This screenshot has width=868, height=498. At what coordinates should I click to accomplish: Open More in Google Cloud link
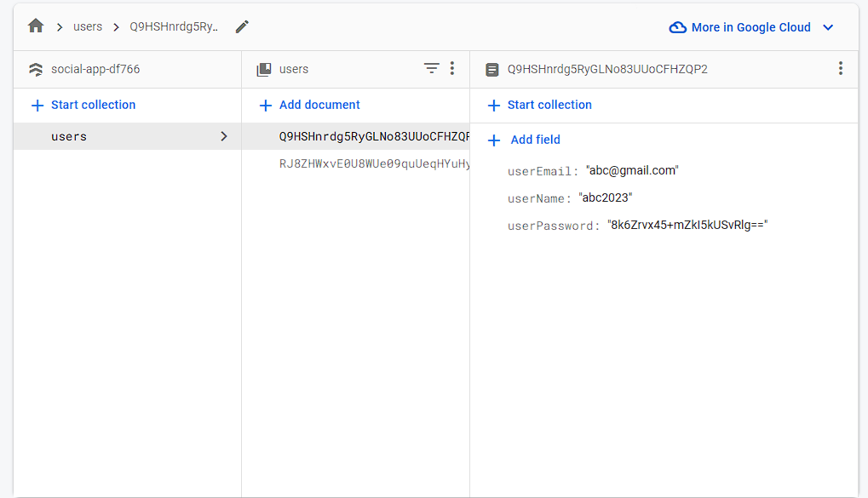click(750, 26)
